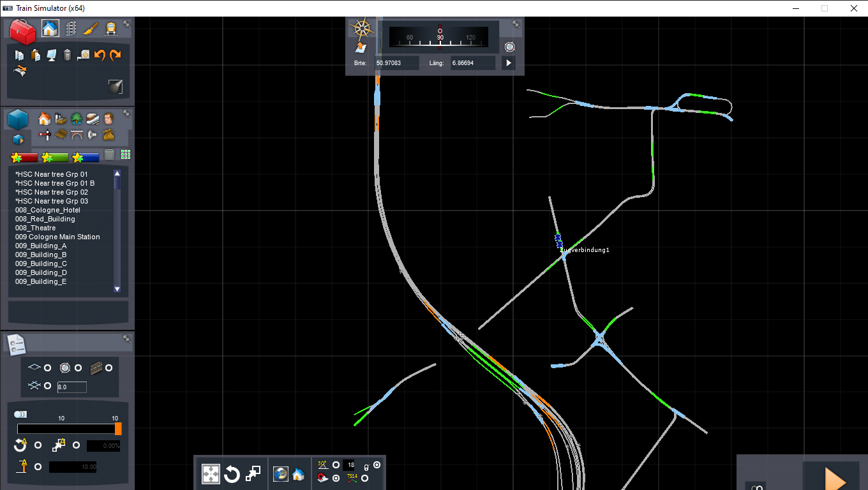
Task: Click the list scroll-up arrow
Action: [117, 174]
